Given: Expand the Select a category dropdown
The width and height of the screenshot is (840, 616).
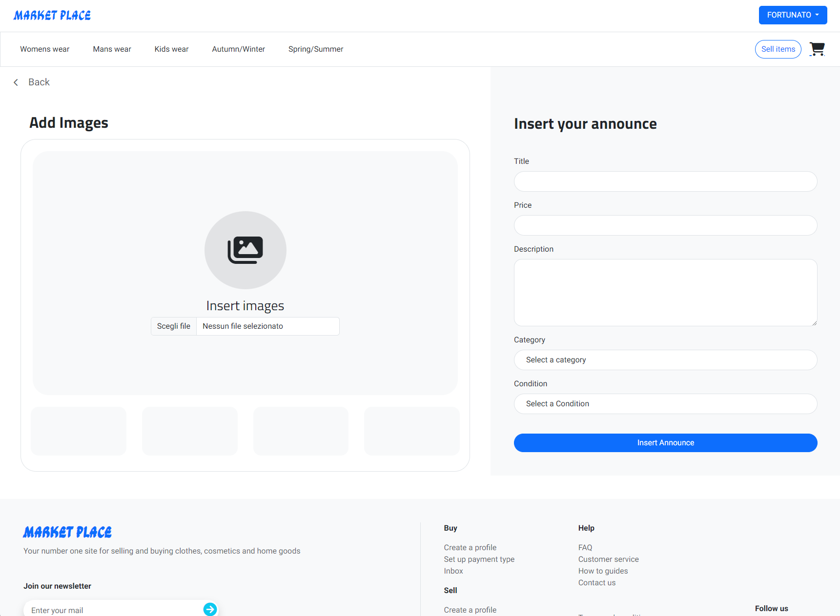Looking at the screenshot, I should 665,360.
